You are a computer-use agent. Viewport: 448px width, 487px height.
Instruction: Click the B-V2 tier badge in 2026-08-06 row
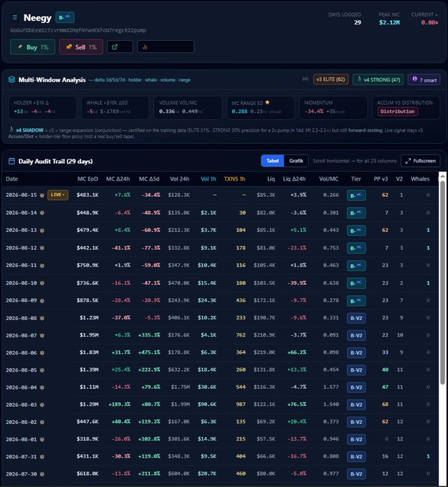356,353
